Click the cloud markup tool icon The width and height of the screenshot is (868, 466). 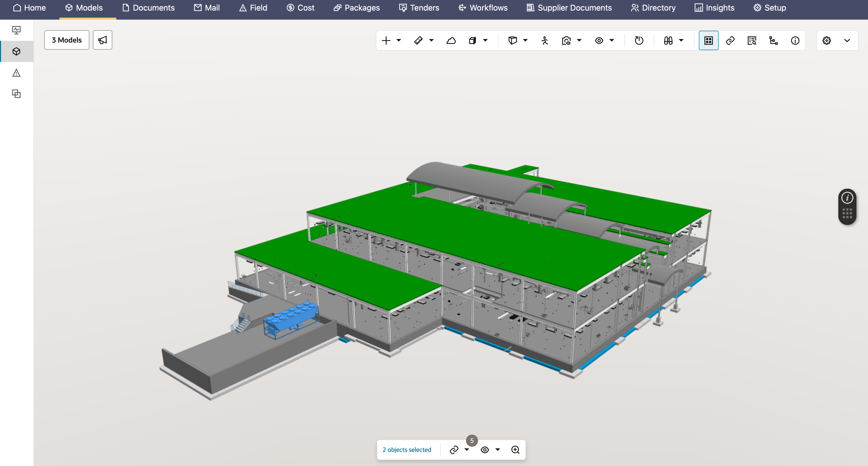point(451,41)
